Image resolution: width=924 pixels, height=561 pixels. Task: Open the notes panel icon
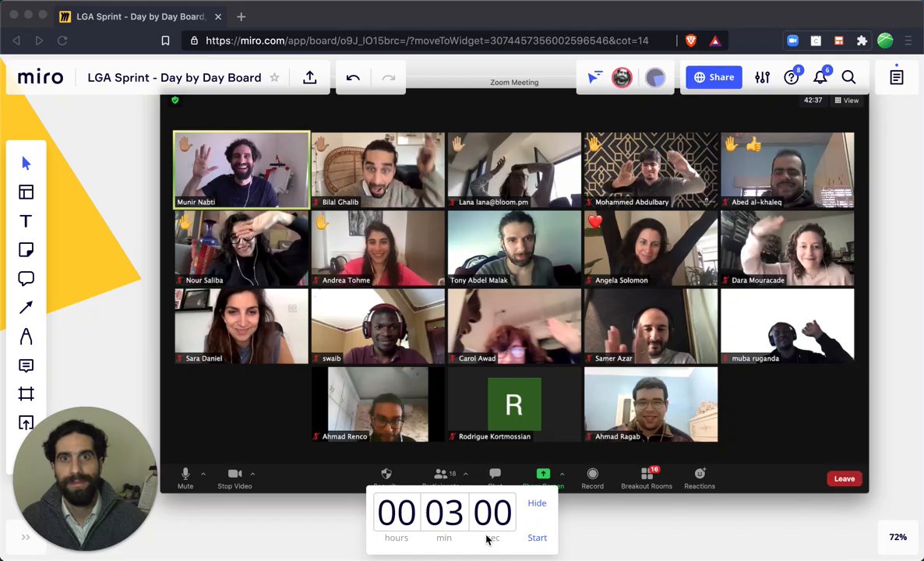point(896,76)
